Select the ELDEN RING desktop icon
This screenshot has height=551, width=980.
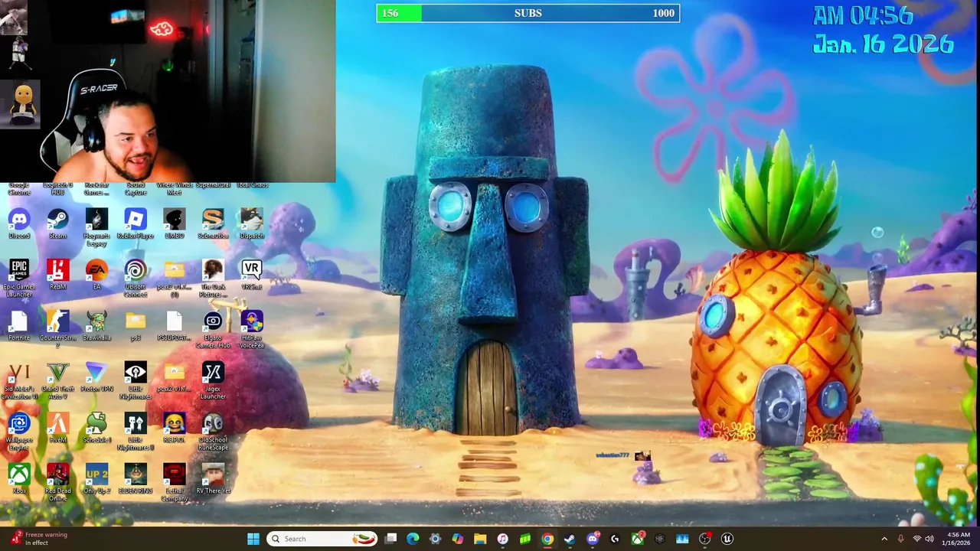[x=136, y=480]
